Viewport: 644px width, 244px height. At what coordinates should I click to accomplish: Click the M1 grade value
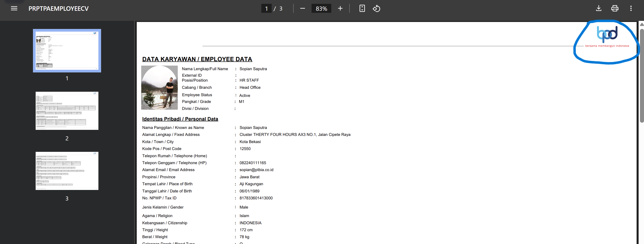coord(241,102)
